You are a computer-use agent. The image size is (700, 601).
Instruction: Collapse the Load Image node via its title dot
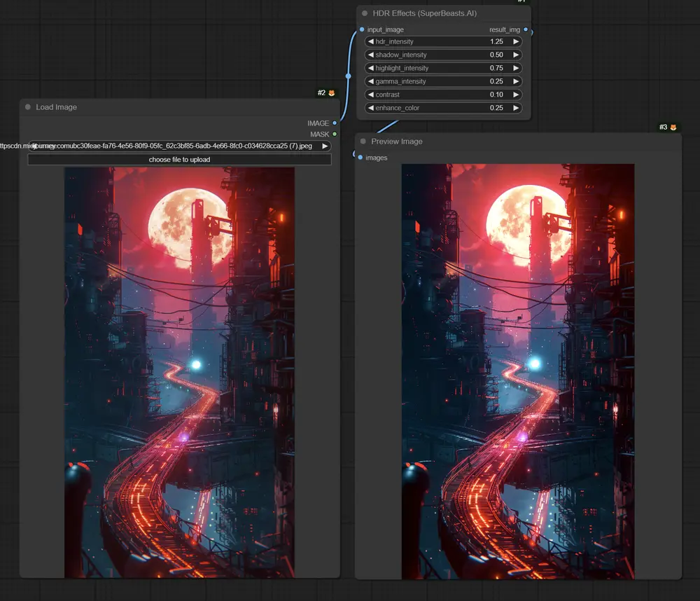(28, 107)
